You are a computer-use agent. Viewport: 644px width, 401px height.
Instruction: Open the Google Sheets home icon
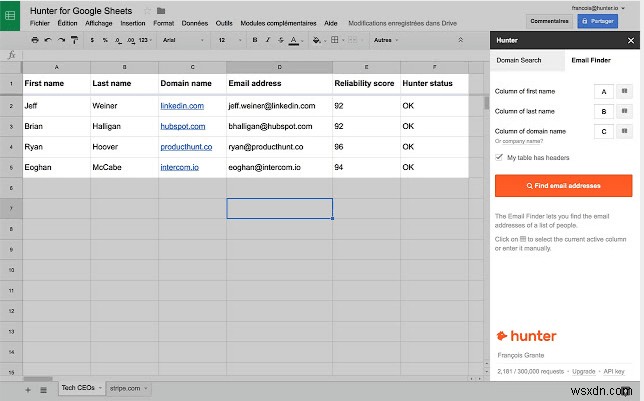10,16
